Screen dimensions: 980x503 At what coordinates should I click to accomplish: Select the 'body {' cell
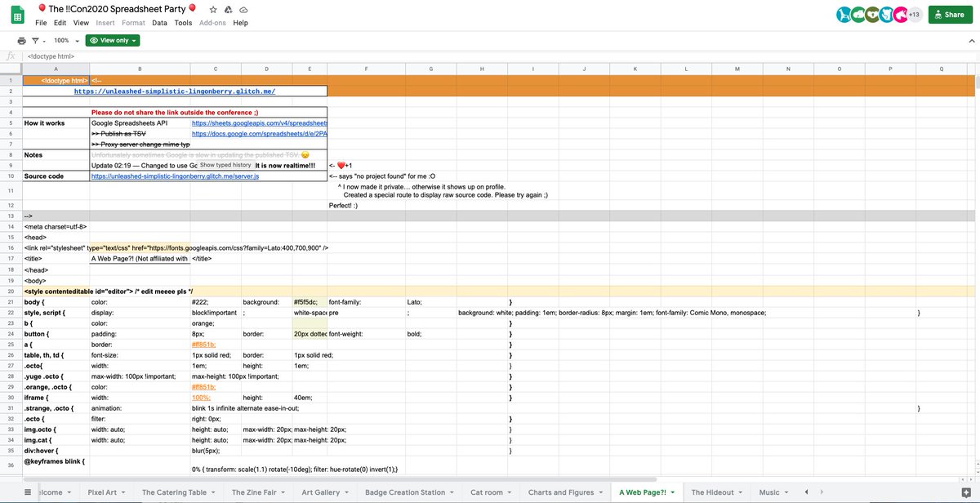(x=56, y=302)
